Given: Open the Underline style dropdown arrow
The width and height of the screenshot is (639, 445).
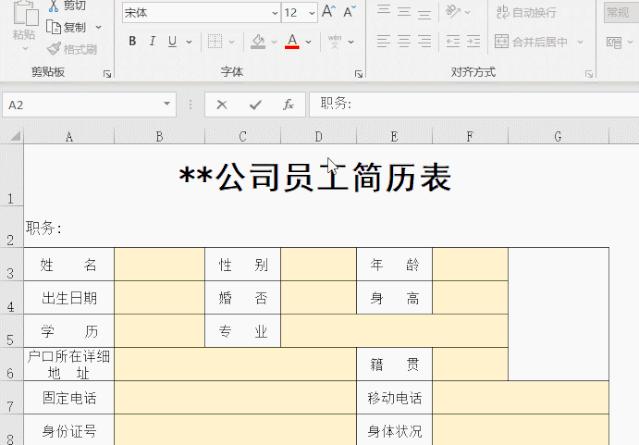Looking at the screenshot, I should (x=189, y=42).
